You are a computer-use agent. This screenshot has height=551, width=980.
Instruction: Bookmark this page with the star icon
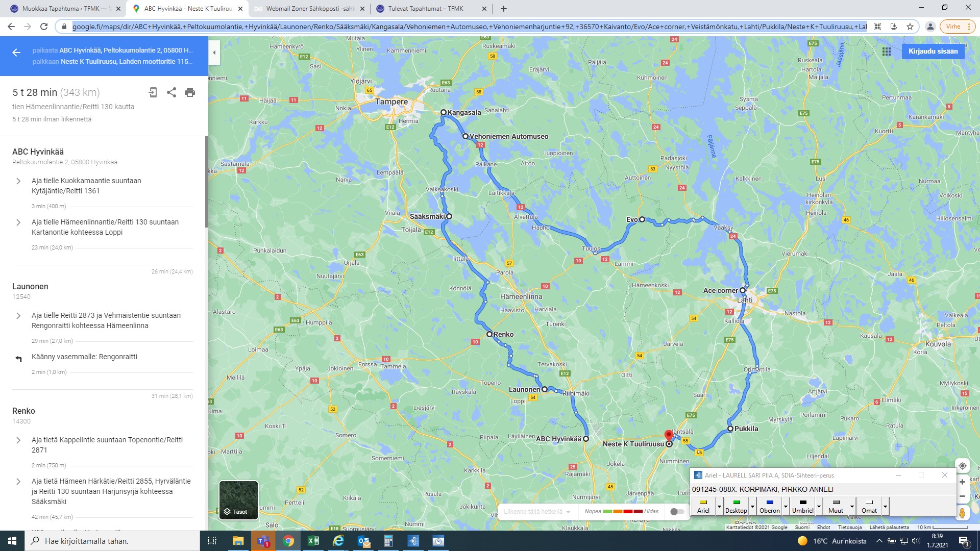[910, 27]
